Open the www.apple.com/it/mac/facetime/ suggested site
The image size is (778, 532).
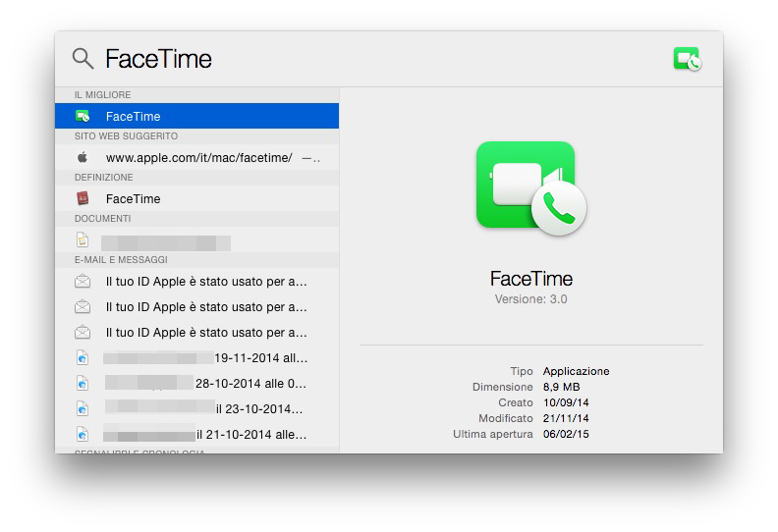coord(197,158)
